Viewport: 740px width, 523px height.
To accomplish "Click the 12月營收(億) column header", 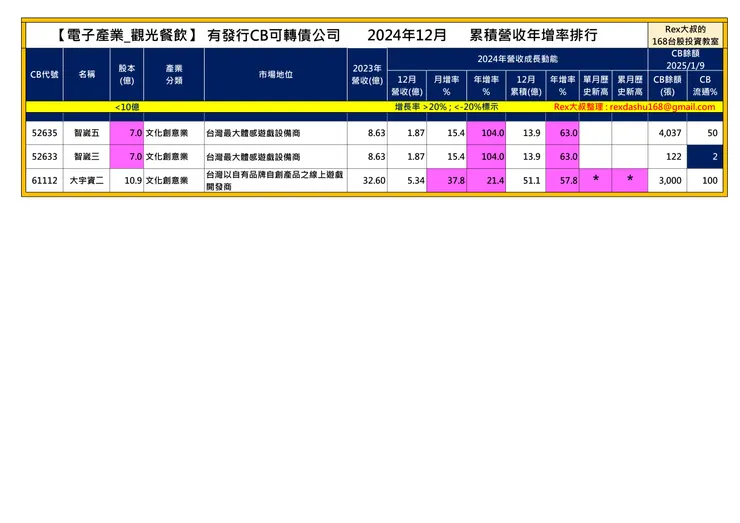I will 407,85.
